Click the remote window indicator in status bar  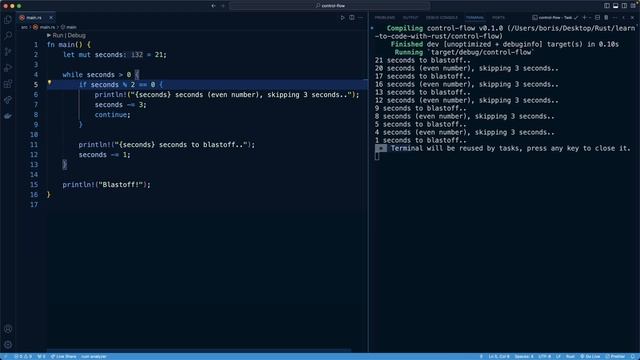click(x=5, y=356)
